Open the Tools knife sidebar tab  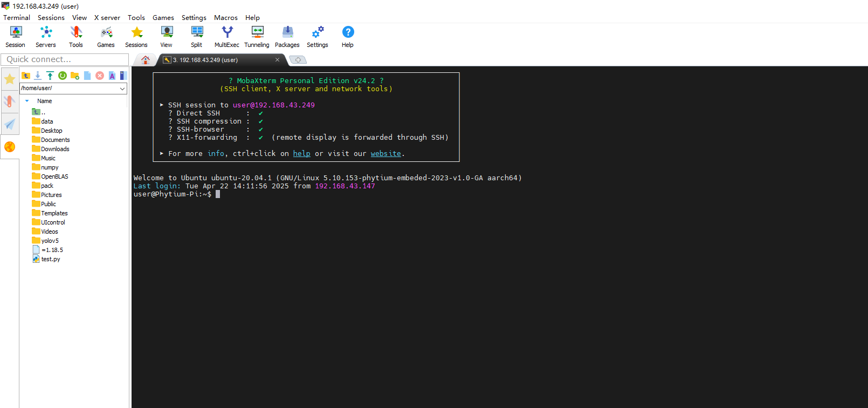pos(10,101)
